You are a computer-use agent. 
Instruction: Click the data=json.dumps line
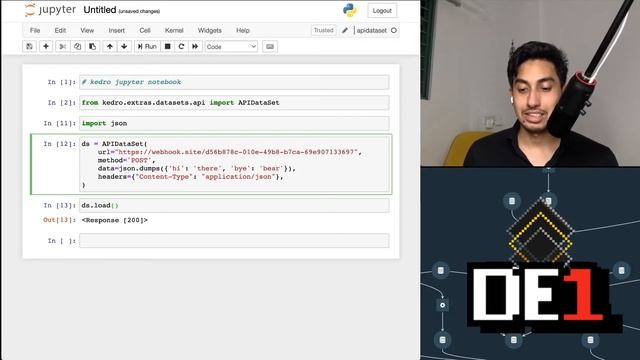[196, 168]
